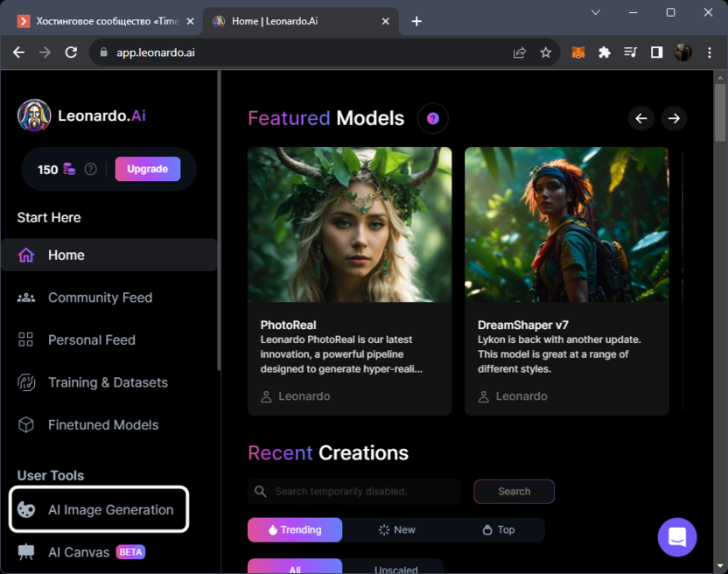This screenshot has width=728, height=574.
Task: Select the All filter tab
Action: [x=295, y=567]
